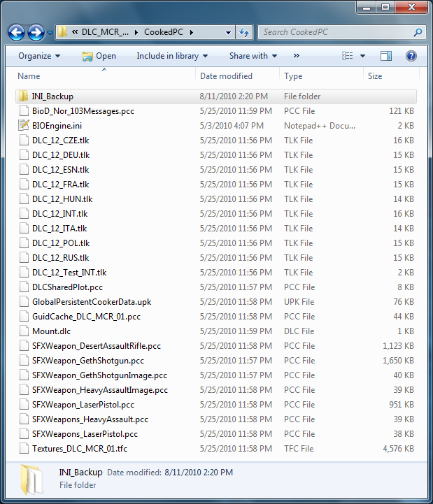Image resolution: width=433 pixels, height=504 pixels.
Task: Open the Organize menu
Action: (x=39, y=56)
